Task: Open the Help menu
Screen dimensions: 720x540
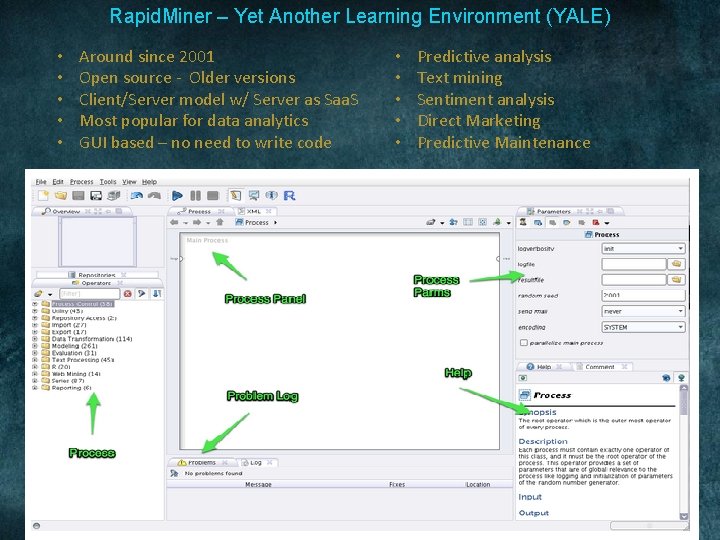Action: [149, 182]
